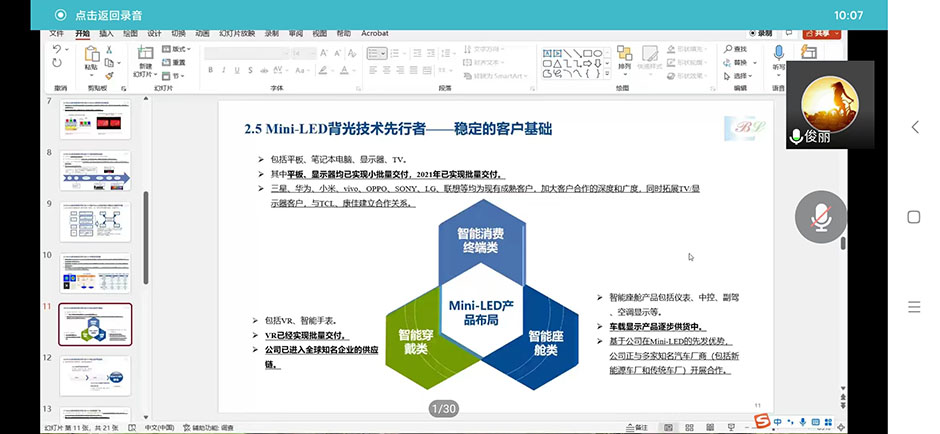Viewport: 940px width, 434px height.
Task: Click the Reset (重置) slide button
Action: click(174, 62)
